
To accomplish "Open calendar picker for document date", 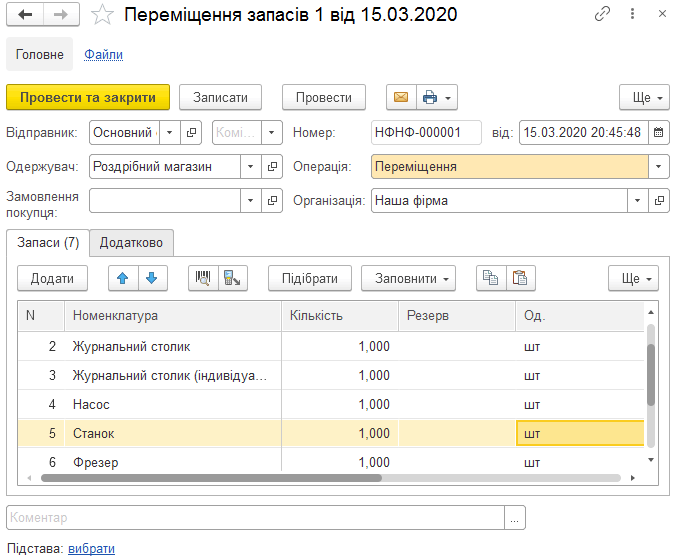I will tap(658, 132).
